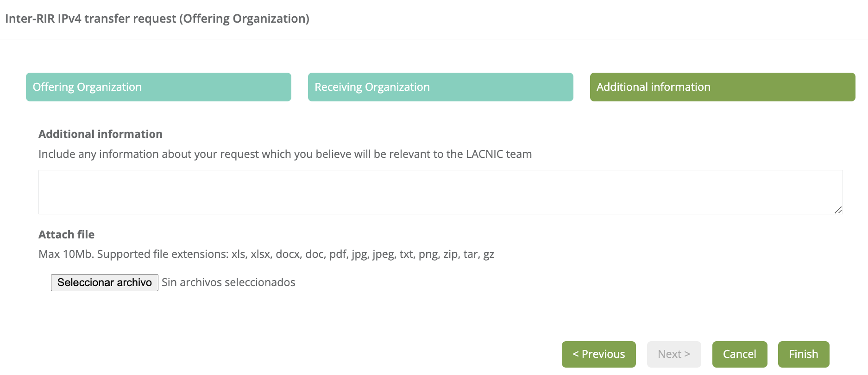Go back using the Previous button
Viewport: 868px width, 375px height.
click(x=598, y=354)
